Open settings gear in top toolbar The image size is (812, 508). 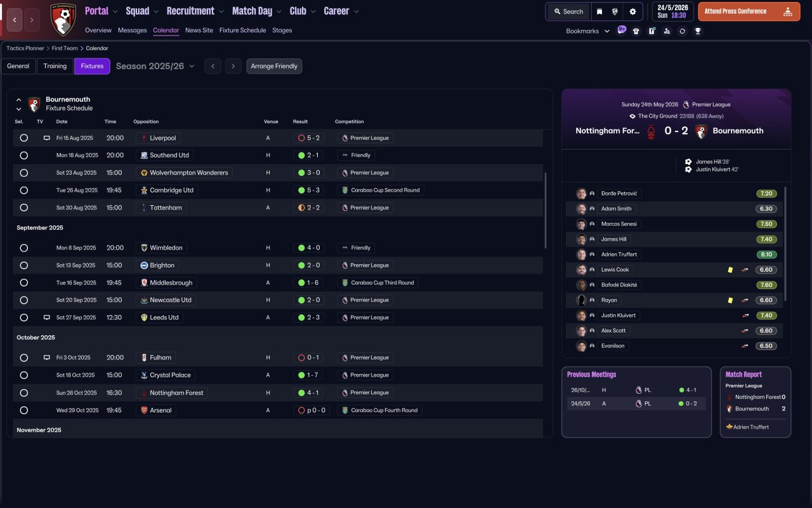pyautogui.click(x=632, y=11)
